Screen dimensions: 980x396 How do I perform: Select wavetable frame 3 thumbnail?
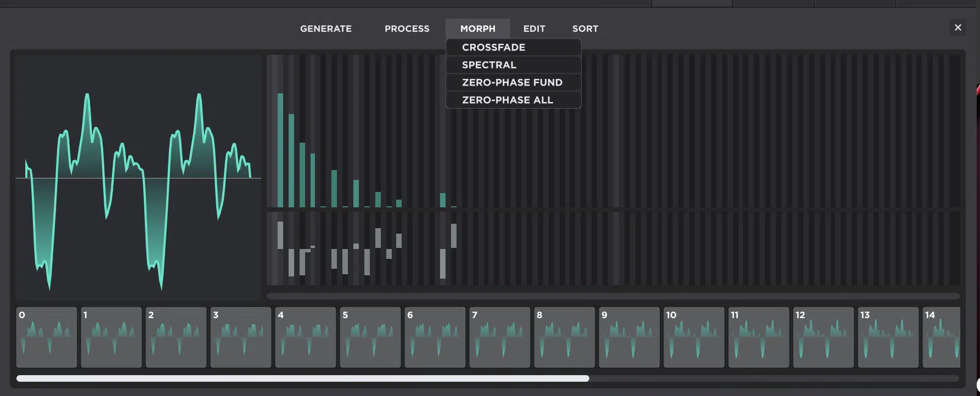(x=241, y=337)
